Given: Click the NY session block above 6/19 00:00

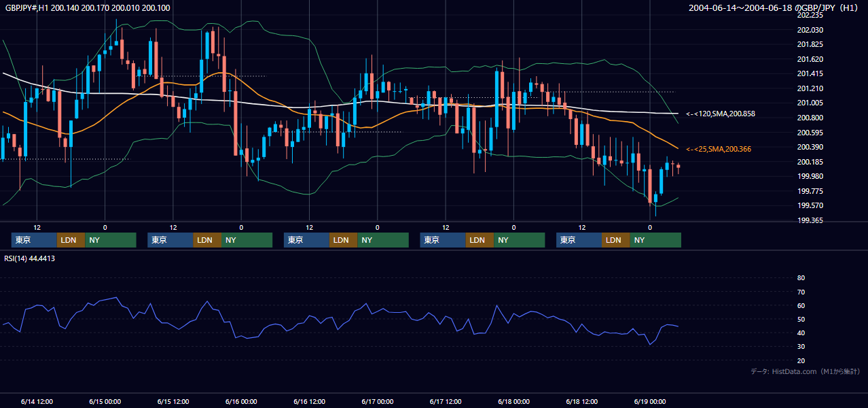Looking at the screenshot, I should [x=655, y=240].
